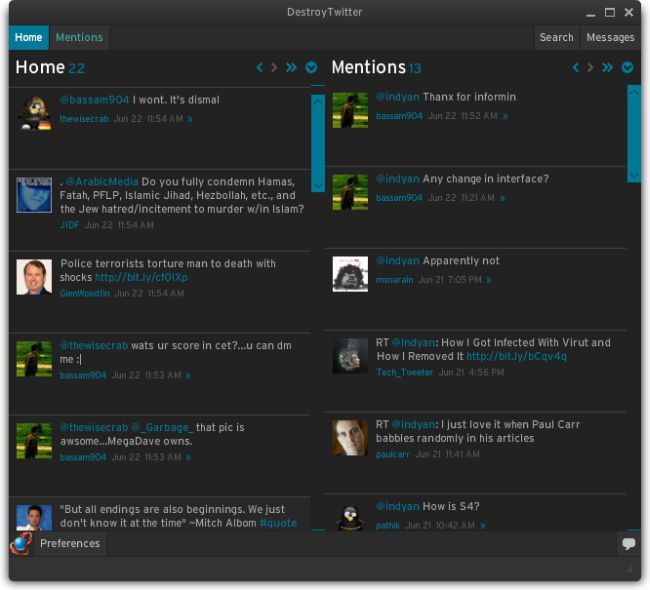Click paulcarr avatar photo
Viewport: 650px width, 590px height.
click(350, 438)
